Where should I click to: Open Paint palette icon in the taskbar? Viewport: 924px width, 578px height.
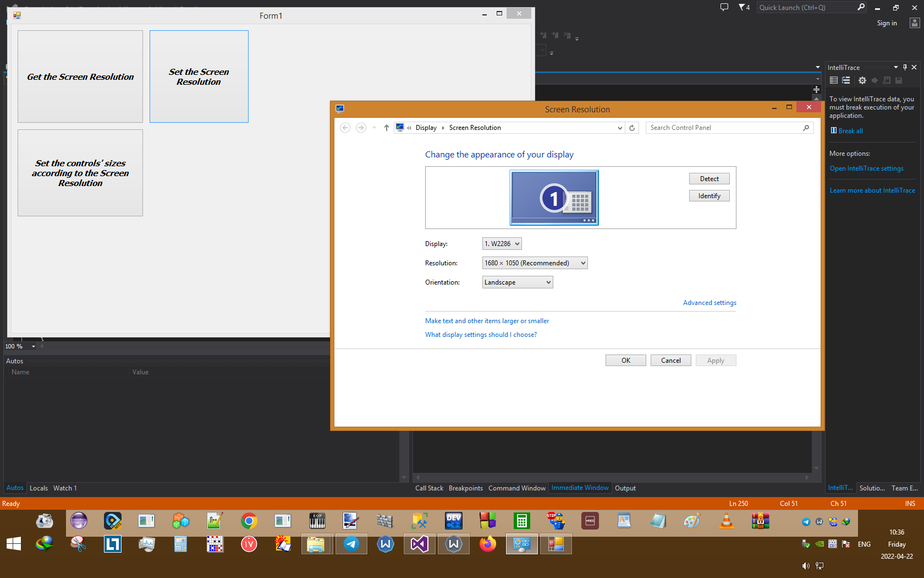coord(692,521)
